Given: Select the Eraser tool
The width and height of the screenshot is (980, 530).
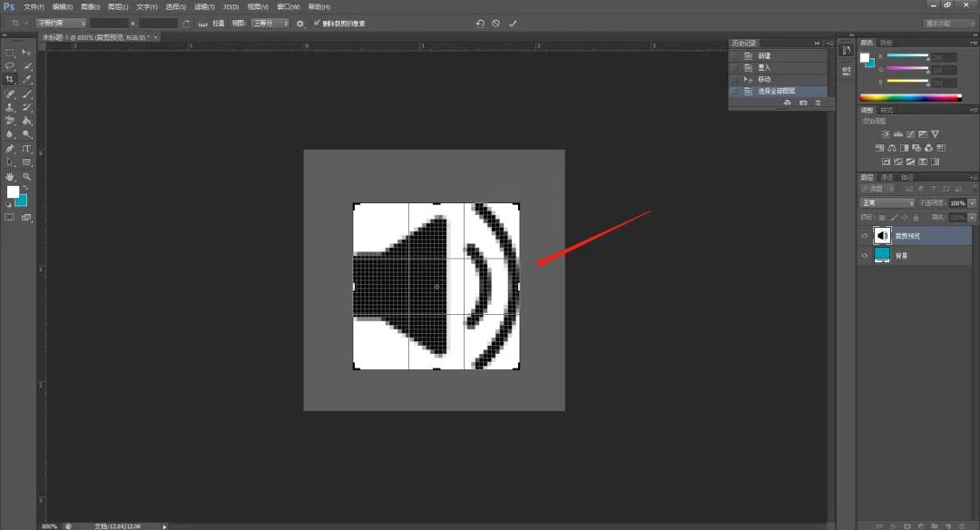Looking at the screenshot, I should pos(9,121).
